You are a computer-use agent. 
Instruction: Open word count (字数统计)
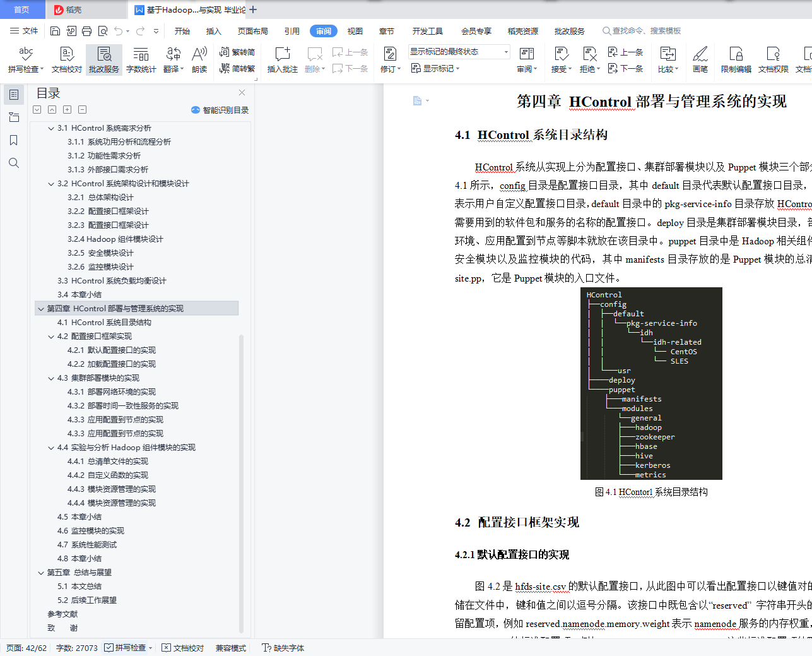[x=141, y=60]
